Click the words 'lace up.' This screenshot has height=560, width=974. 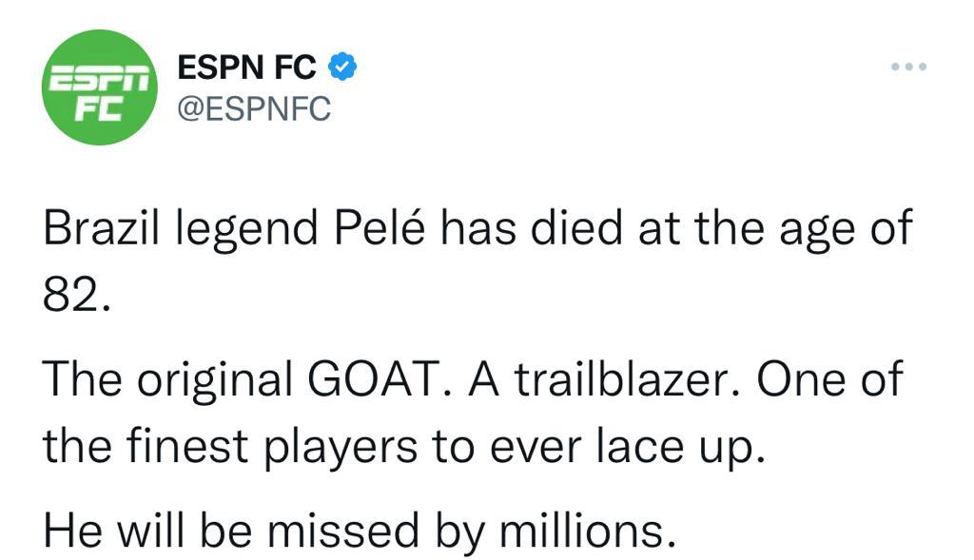tap(681, 447)
